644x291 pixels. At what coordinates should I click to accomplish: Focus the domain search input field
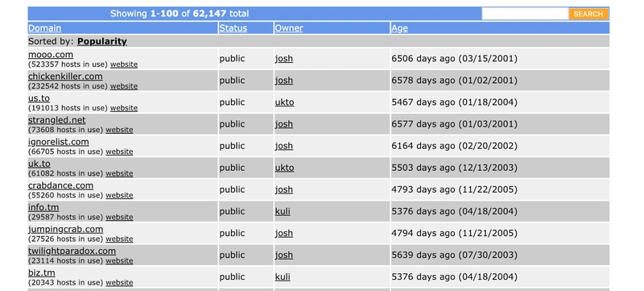525,14
